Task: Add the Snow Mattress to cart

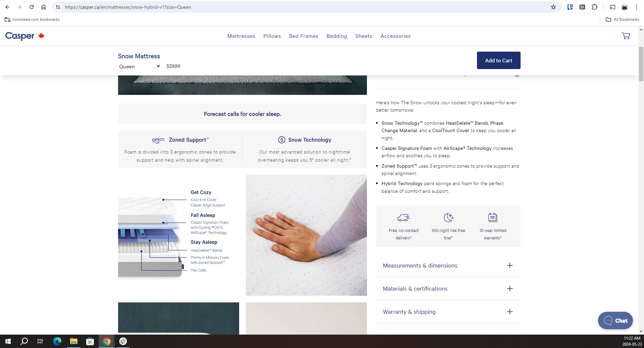Action: click(x=498, y=60)
